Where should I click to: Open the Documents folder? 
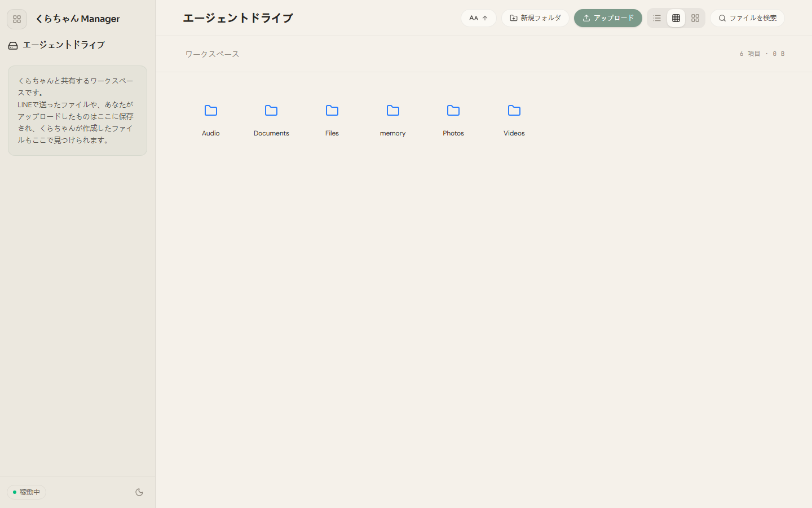click(271, 120)
